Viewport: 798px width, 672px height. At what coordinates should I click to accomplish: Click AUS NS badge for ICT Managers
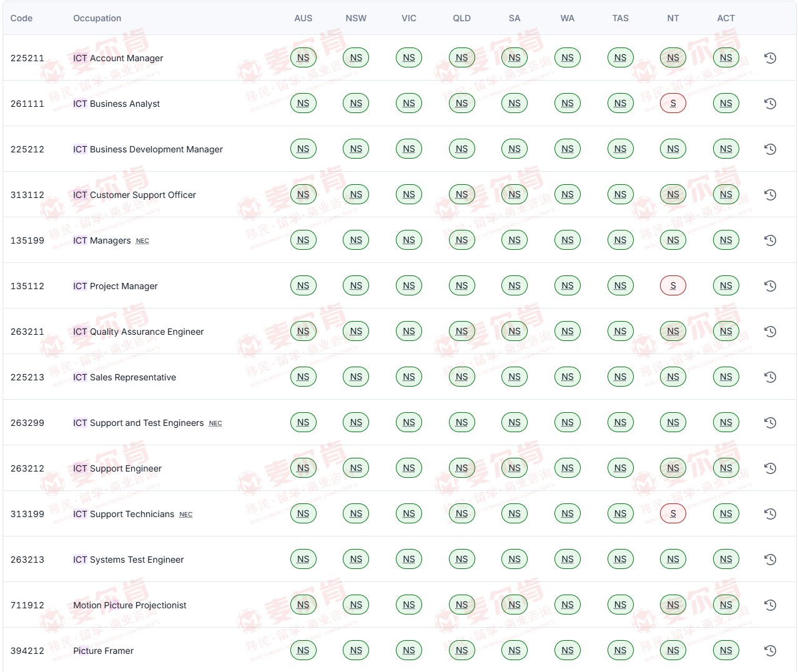(x=303, y=240)
